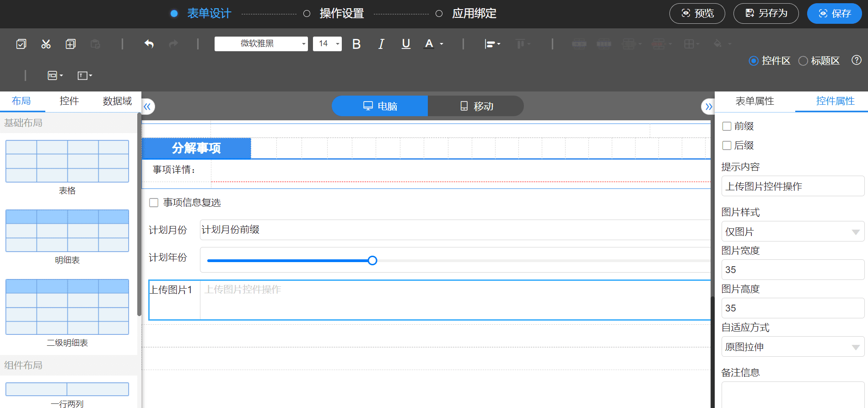
Task: Toggle italic formatting
Action: coord(381,44)
